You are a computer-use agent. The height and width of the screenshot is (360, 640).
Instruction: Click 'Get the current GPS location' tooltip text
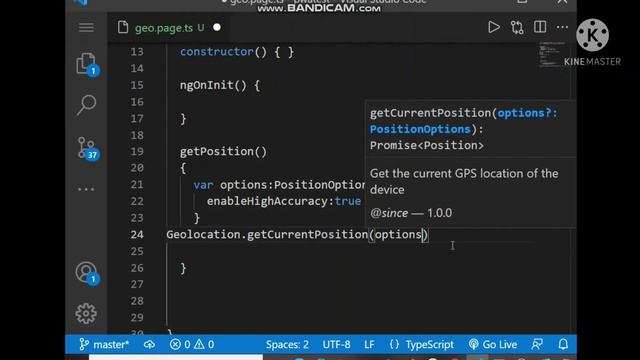tap(464, 182)
